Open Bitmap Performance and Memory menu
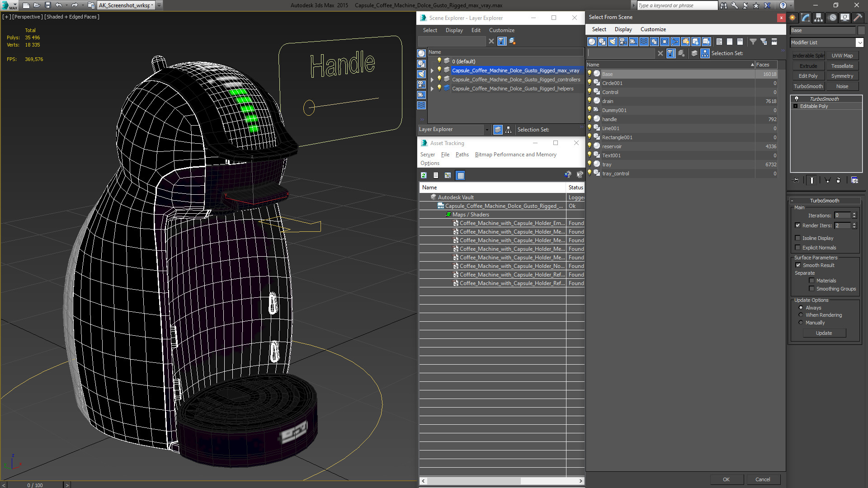868x488 pixels. (515, 155)
